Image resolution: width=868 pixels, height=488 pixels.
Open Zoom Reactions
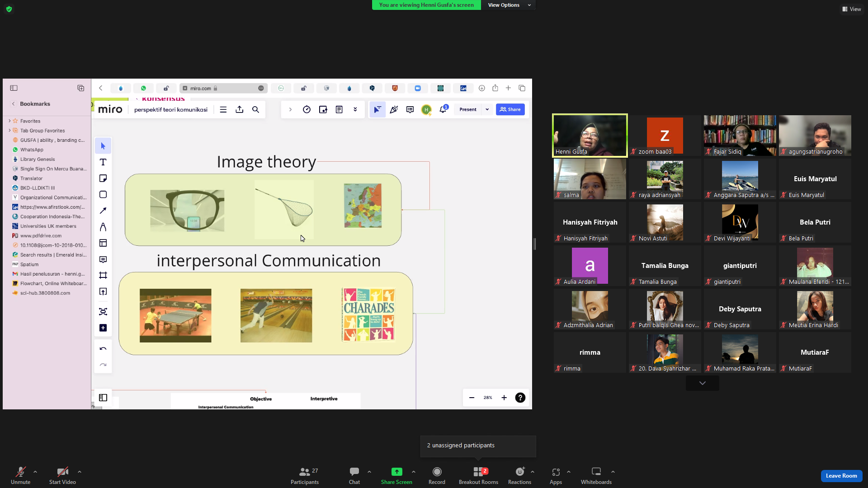pos(519,475)
